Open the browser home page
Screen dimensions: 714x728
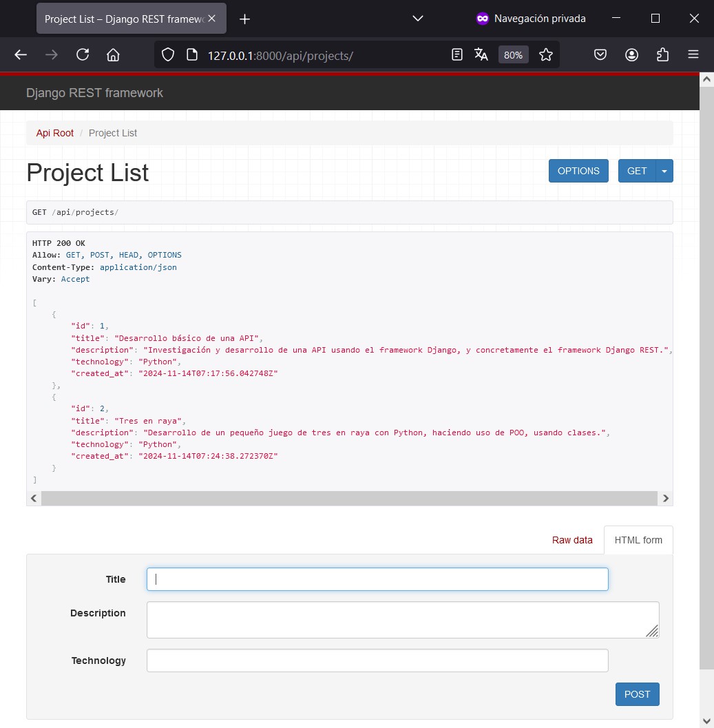[x=114, y=55]
